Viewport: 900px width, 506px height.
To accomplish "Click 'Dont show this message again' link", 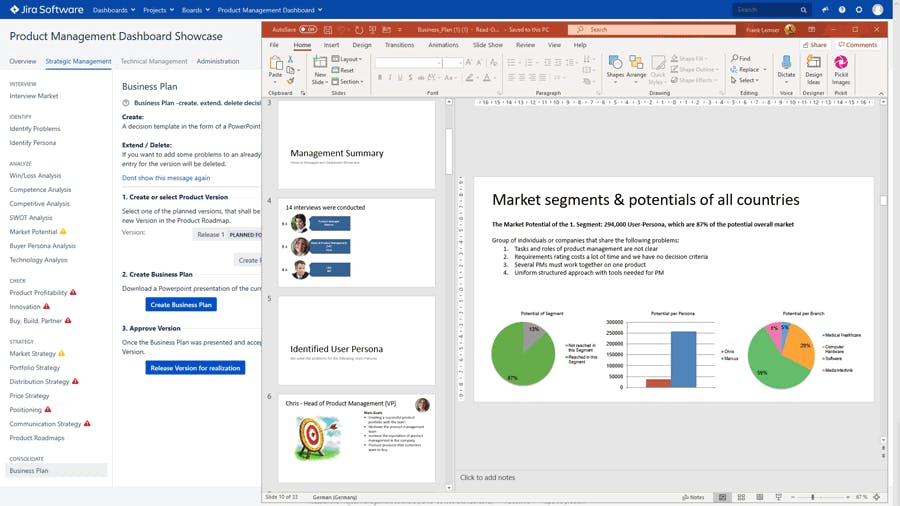I will (166, 177).
